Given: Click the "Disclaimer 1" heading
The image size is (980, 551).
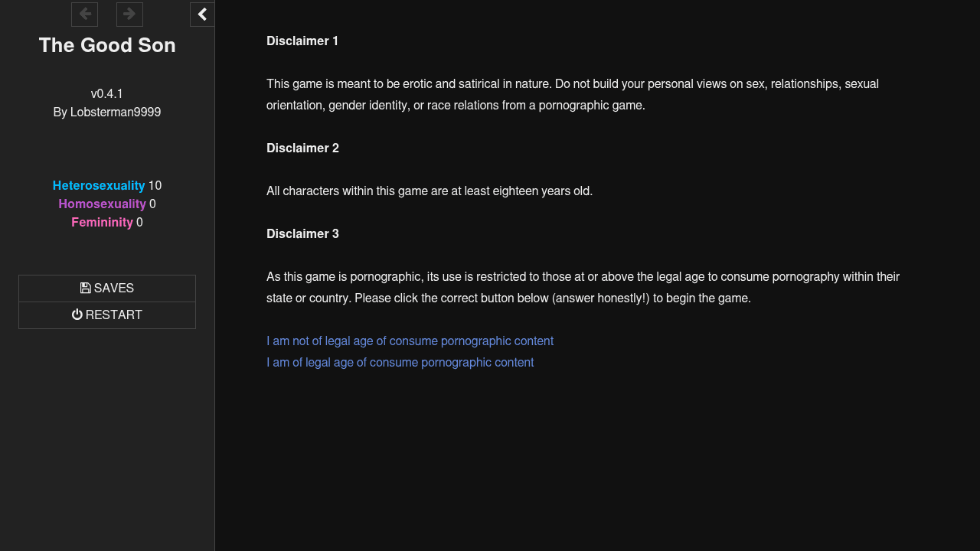Looking at the screenshot, I should 302,41.
